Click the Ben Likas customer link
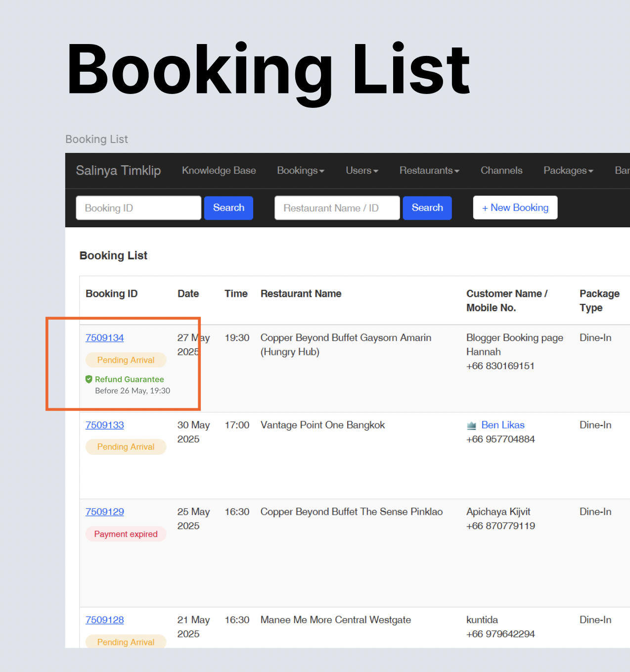The height and width of the screenshot is (672, 630). tap(502, 425)
